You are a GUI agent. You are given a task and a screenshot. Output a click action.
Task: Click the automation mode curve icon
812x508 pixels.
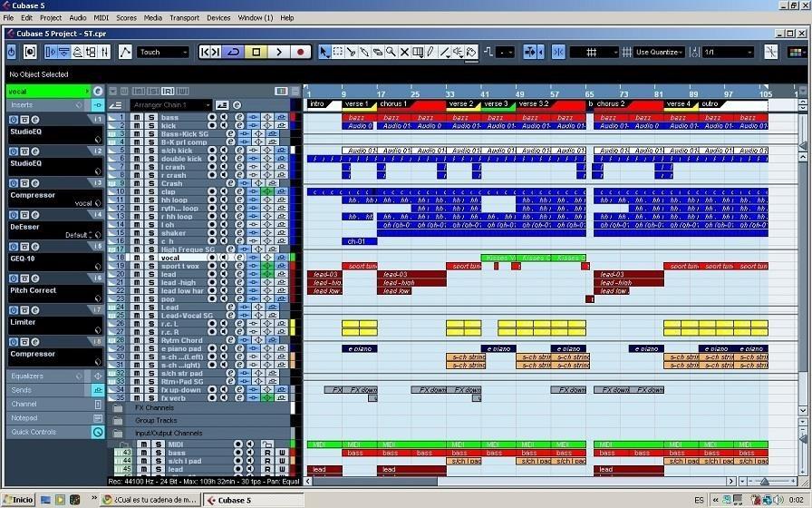coord(125,52)
